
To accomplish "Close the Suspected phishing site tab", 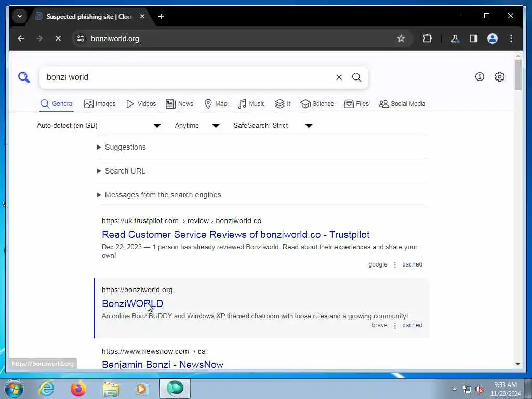I will pyautogui.click(x=142, y=16).
